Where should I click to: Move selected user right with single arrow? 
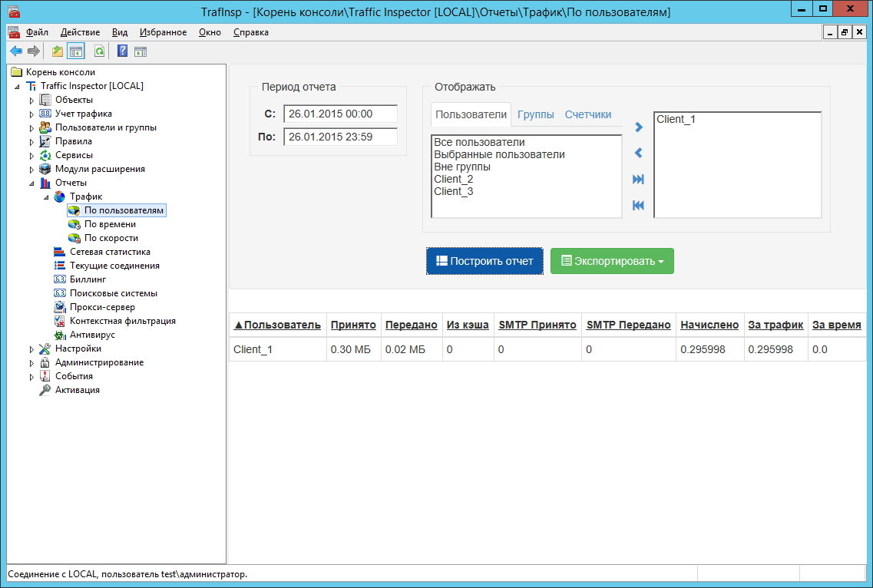[639, 127]
